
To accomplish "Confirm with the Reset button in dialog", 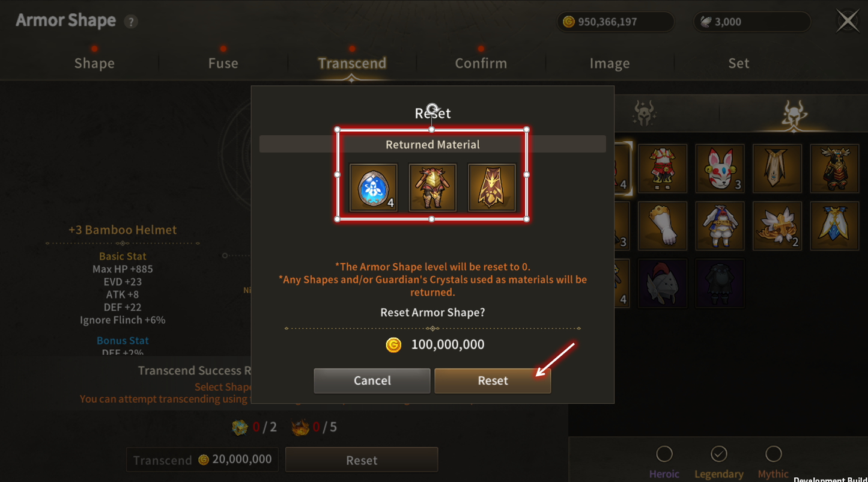I will 493,380.
